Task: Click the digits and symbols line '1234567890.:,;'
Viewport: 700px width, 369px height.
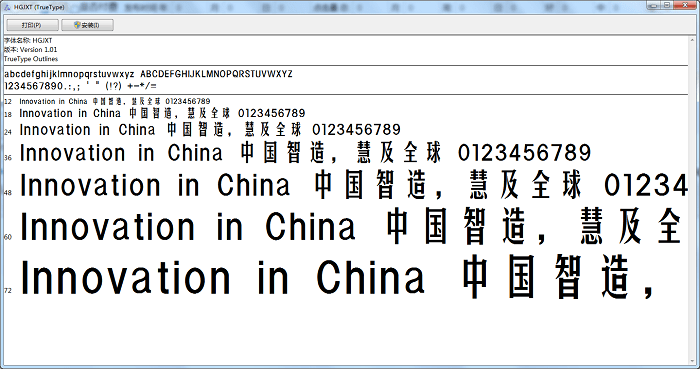Action: tap(80, 86)
